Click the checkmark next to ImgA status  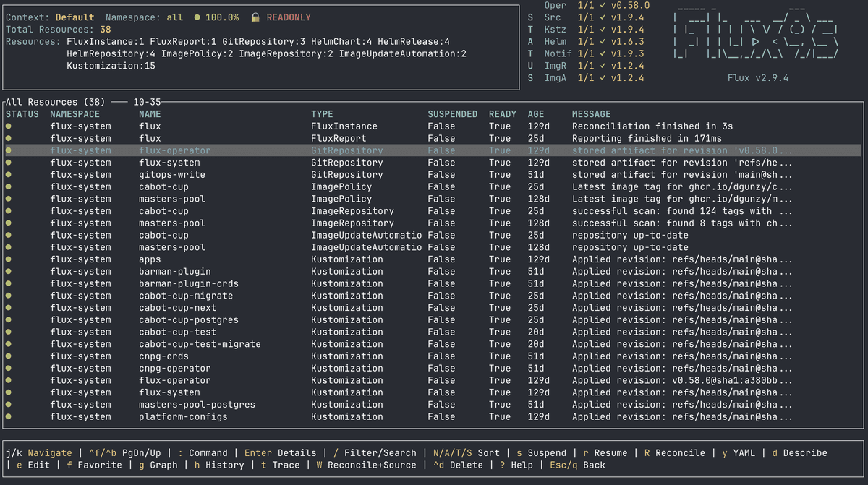click(602, 77)
